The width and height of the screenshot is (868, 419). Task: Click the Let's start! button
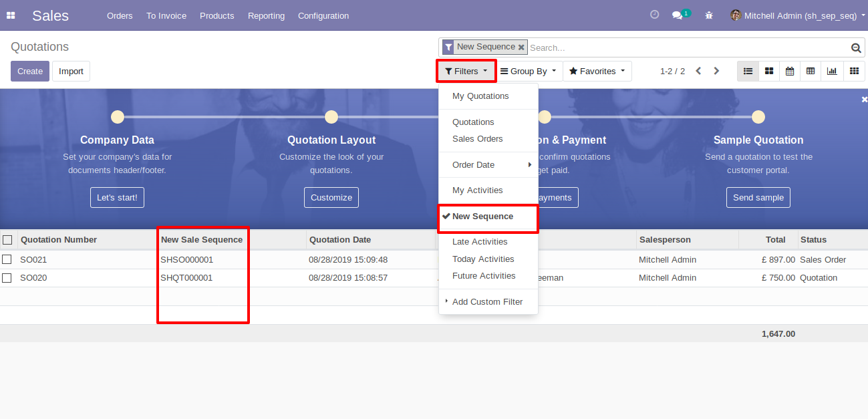(x=117, y=197)
